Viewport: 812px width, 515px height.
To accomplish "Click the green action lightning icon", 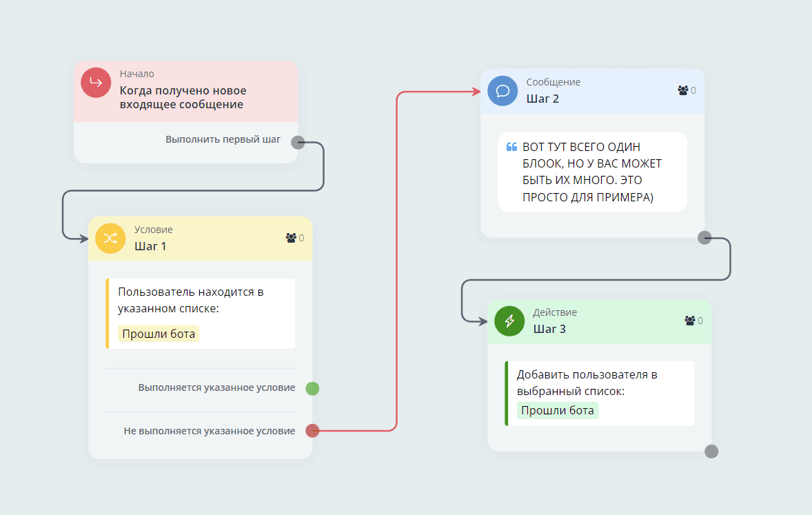I will click(x=509, y=321).
